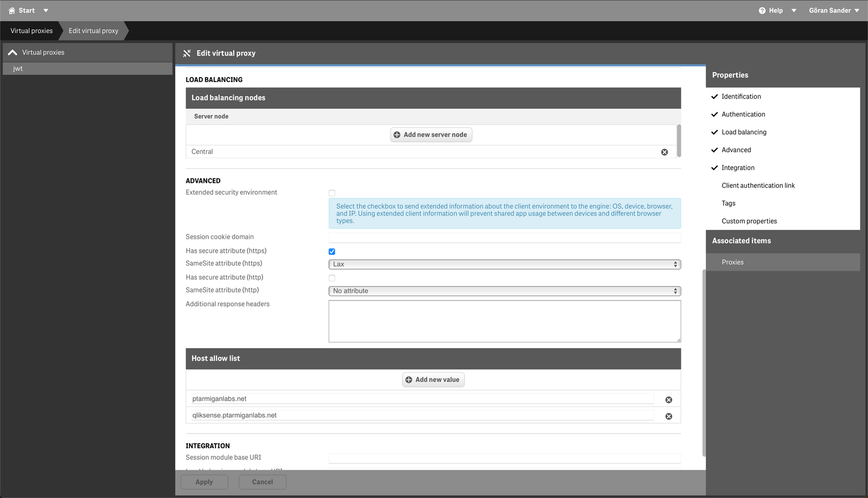Click the checkmark beside Identification
This screenshot has height=498, width=868.
pos(714,96)
